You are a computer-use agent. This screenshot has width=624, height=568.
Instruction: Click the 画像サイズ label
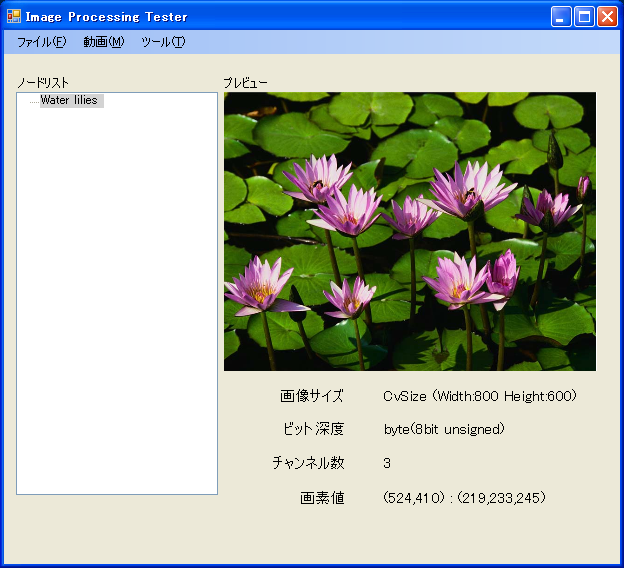(312, 396)
